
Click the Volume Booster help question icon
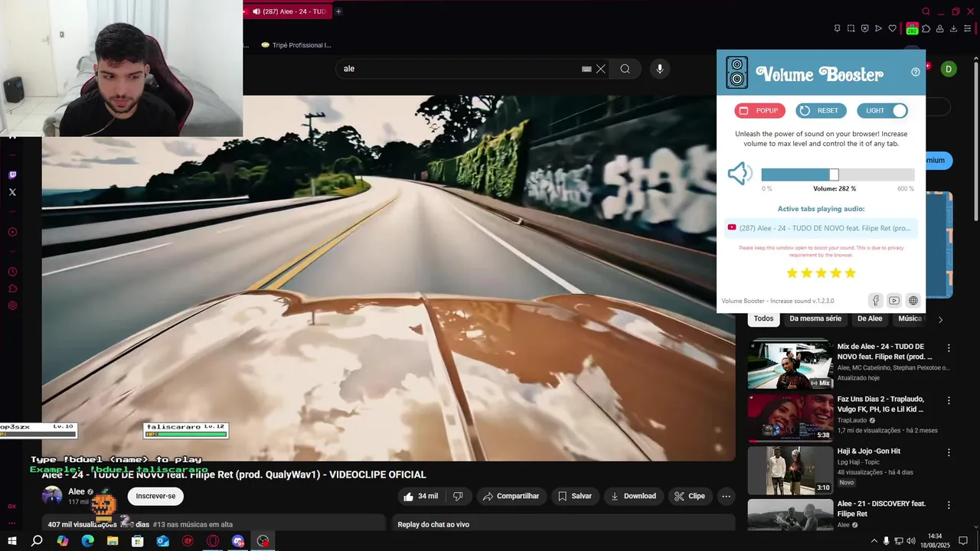click(x=916, y=72)
